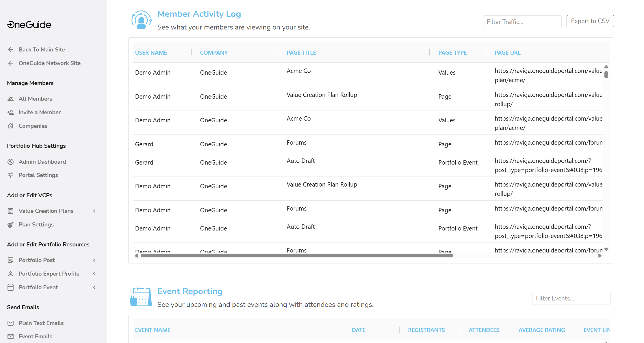Expand the Portfolio Post submenu chevron
644x343 pixels.
coord(94,260)
